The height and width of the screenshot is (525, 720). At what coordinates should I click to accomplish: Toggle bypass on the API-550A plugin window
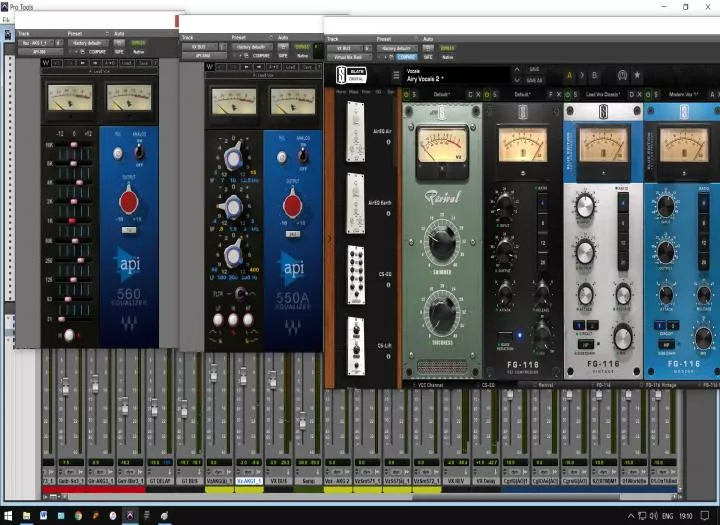click(302, 47)
